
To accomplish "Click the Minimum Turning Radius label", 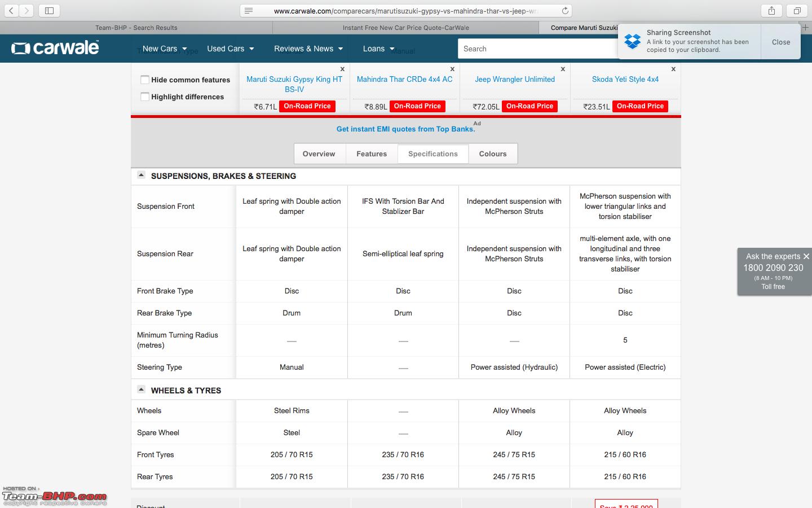I will tap(177, 340).
